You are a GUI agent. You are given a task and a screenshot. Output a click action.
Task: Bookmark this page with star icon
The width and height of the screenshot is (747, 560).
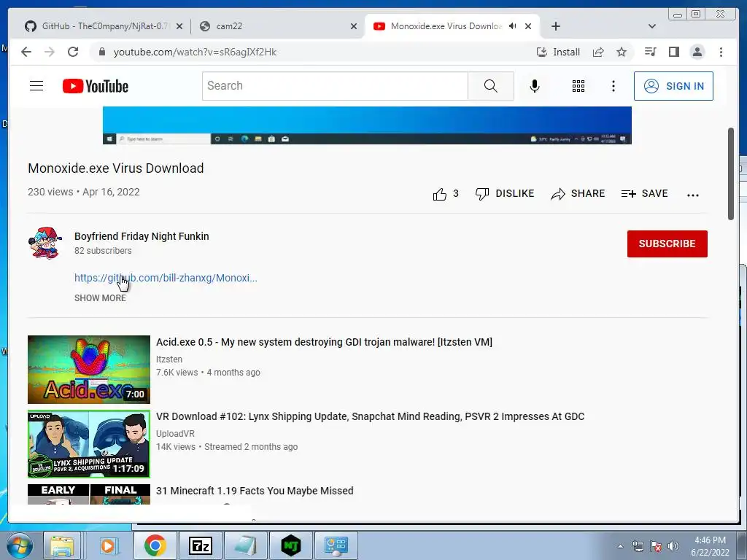click(622, 52)
